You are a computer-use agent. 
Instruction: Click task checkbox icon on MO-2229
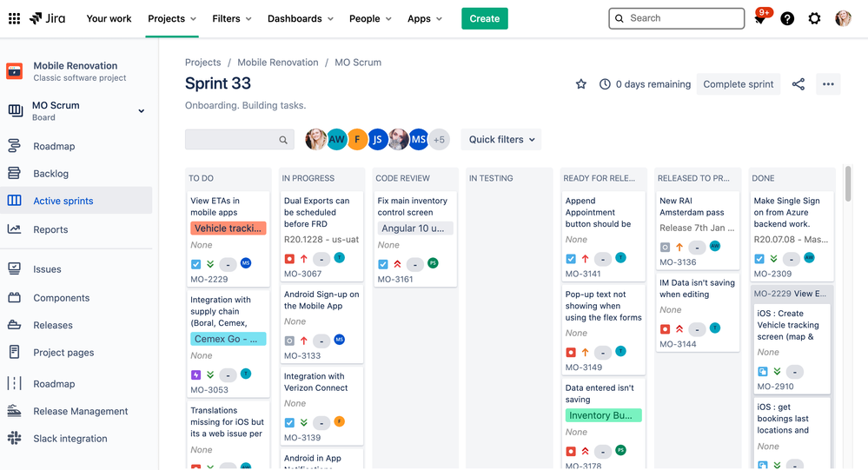[x=196, y=264]
